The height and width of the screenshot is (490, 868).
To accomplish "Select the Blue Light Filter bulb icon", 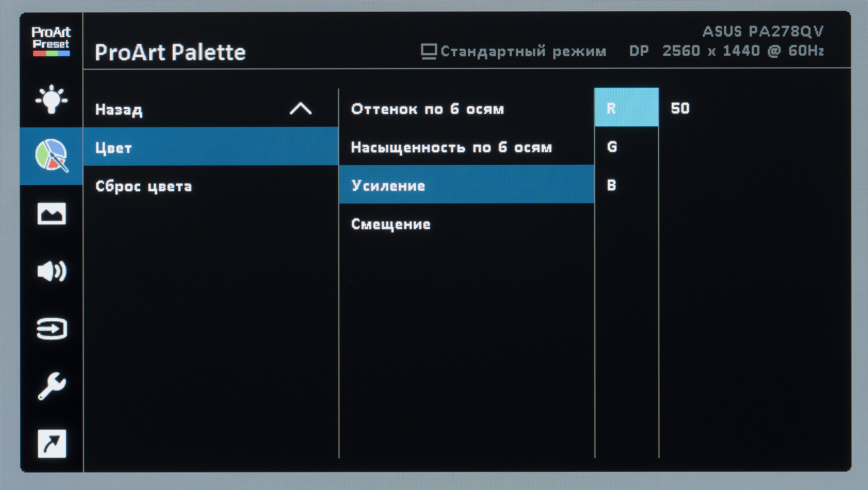I will tap(51, 99).
